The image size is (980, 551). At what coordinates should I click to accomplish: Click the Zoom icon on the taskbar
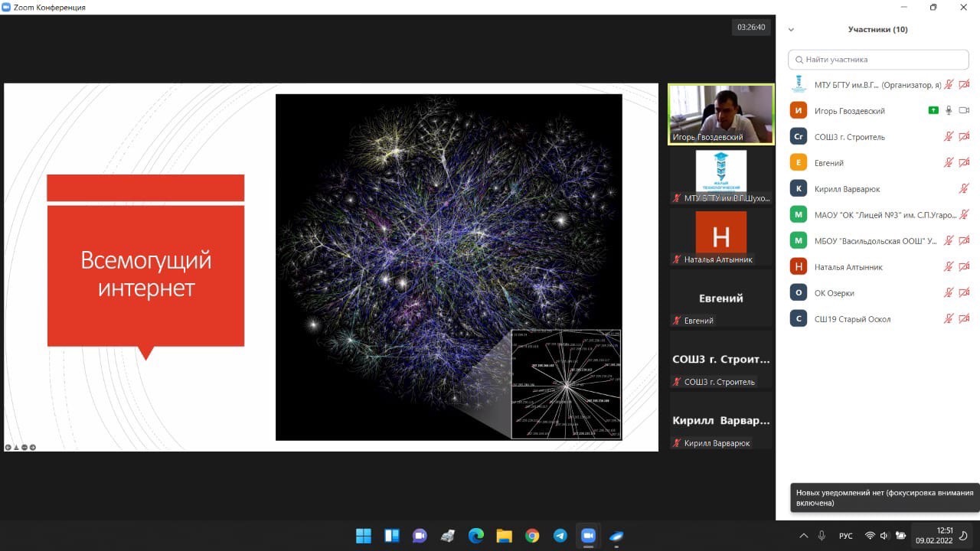(x=588, y=535)
